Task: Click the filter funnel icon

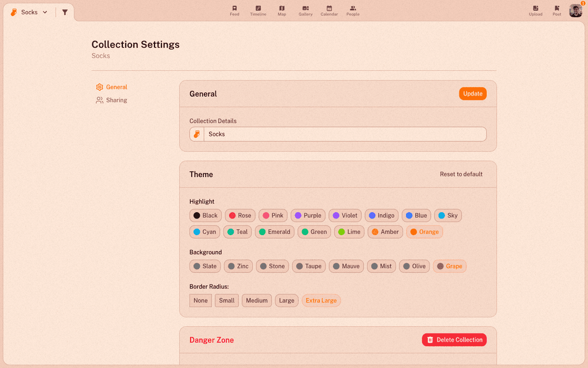Action: [65, 12]
